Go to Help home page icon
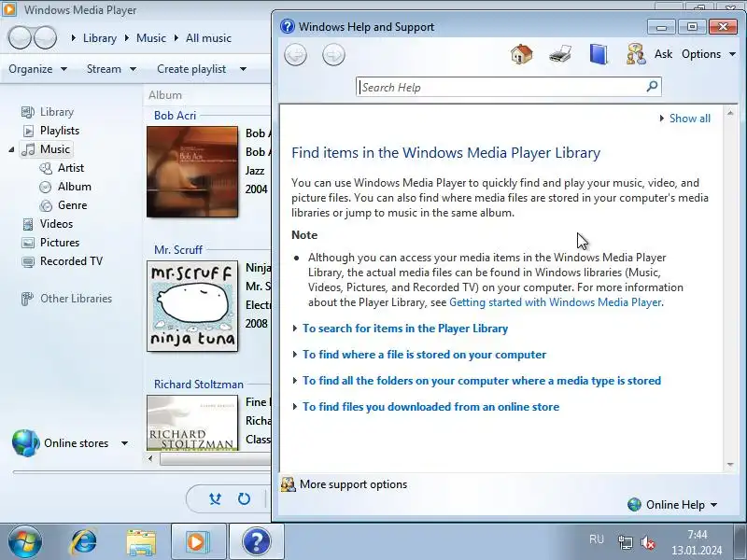 (522, 54)
